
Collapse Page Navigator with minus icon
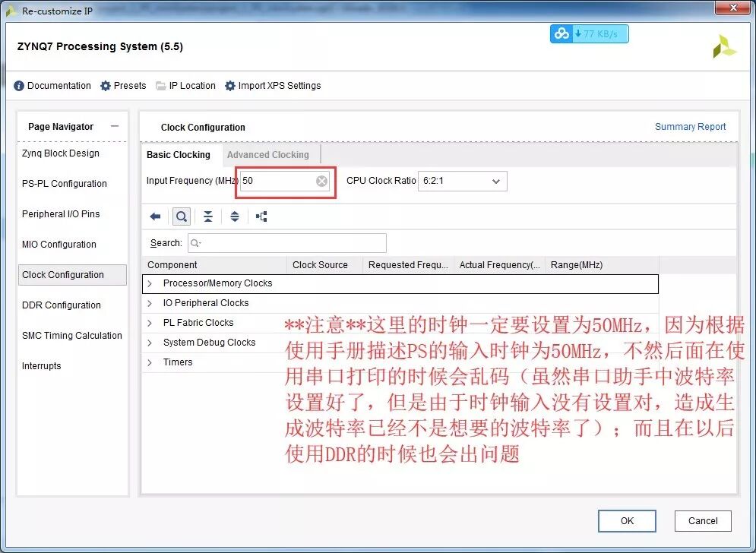click(114, 126)
